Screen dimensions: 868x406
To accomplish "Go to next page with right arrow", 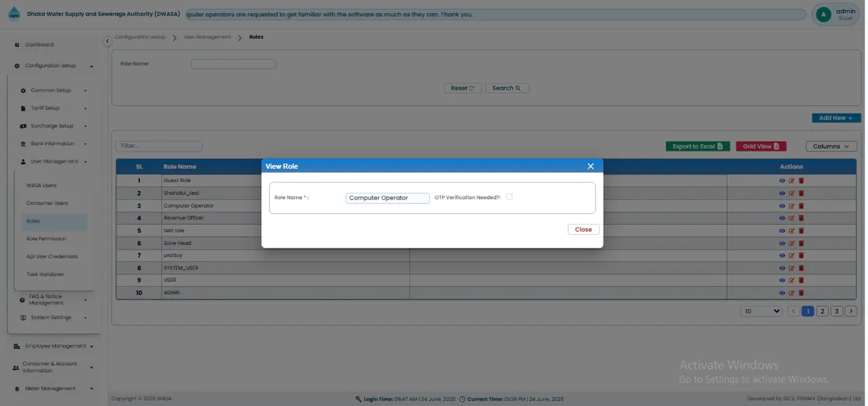I will (x=851, y=311).
